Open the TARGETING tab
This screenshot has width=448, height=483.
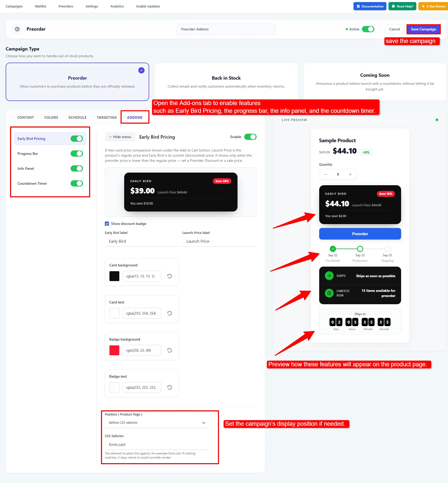click(107, 117)
